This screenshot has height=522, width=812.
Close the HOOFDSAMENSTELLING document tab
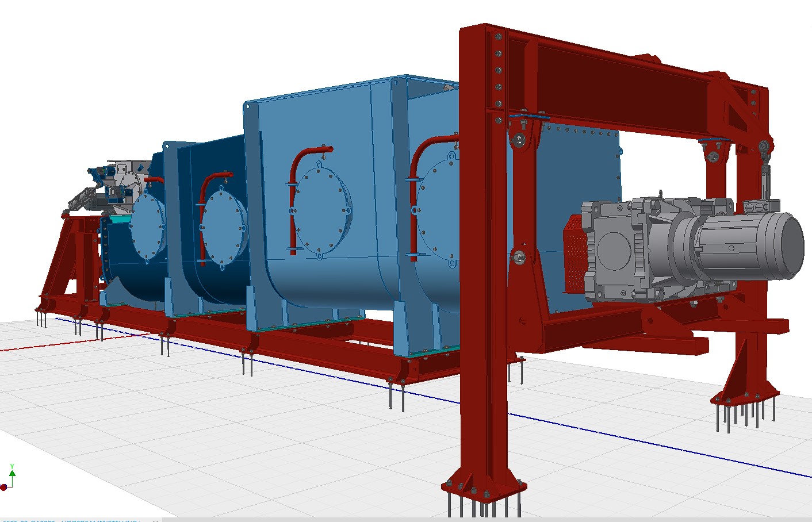(x=155, y=520)
